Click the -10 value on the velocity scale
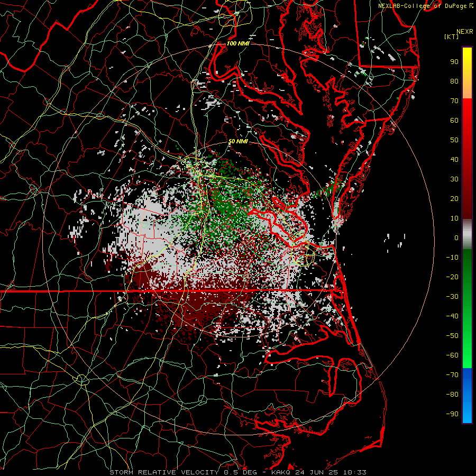 click(x=452, y=258)
